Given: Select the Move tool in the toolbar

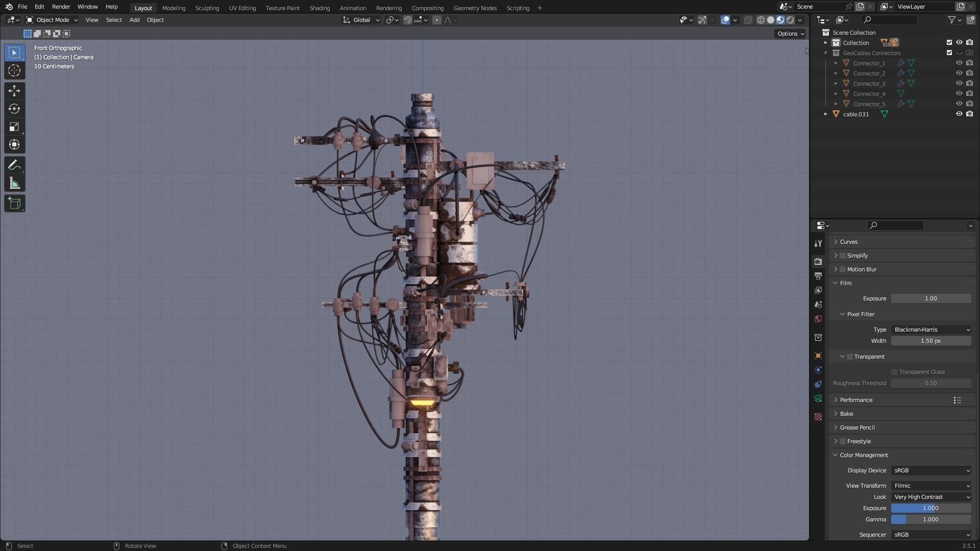Looking at the screenshot, I should [x=14, y=91].
